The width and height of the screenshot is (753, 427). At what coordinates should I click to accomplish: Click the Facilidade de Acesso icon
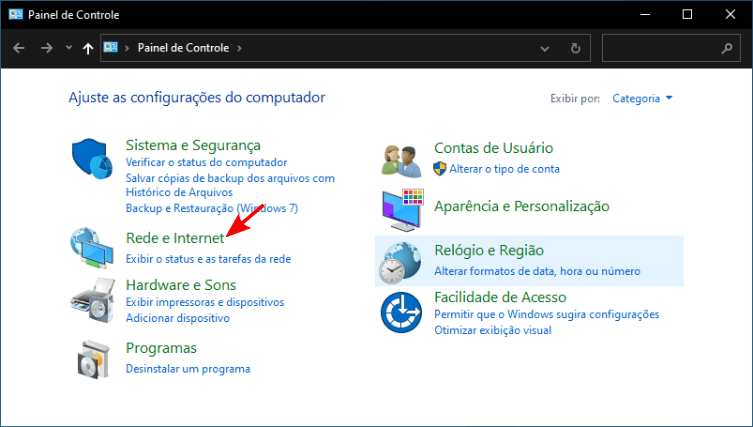(401, 312)
